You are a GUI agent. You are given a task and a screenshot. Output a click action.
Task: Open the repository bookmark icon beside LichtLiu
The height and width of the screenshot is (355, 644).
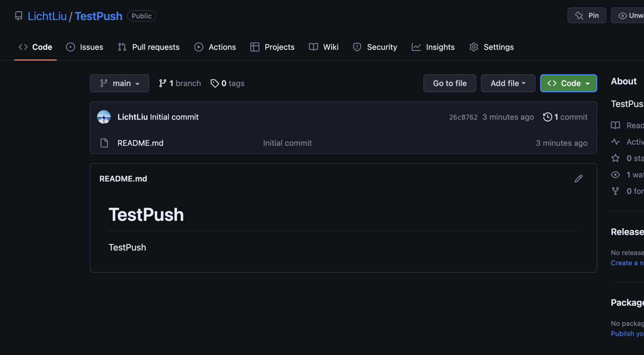click(x=19, y=15)
